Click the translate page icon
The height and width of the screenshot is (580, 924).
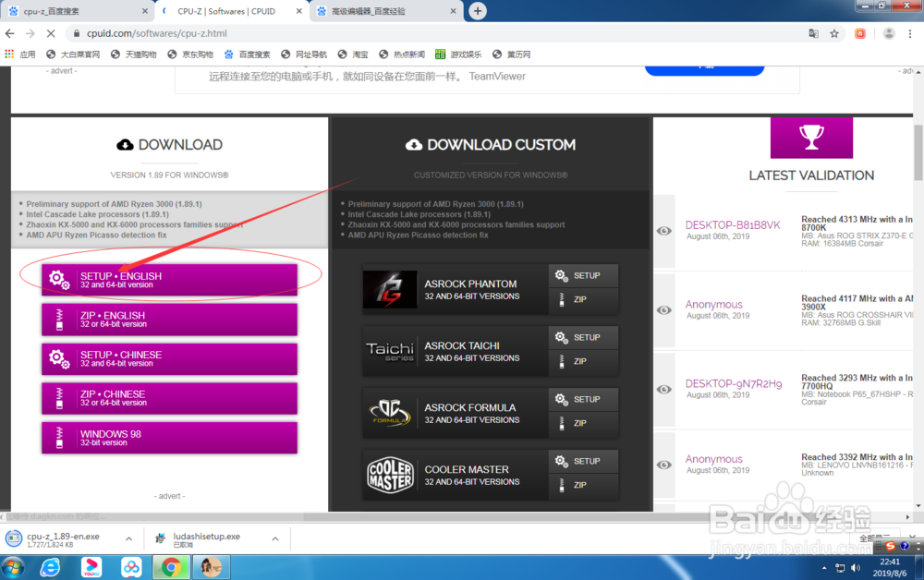pyautogui.click(x=814, y=33)
